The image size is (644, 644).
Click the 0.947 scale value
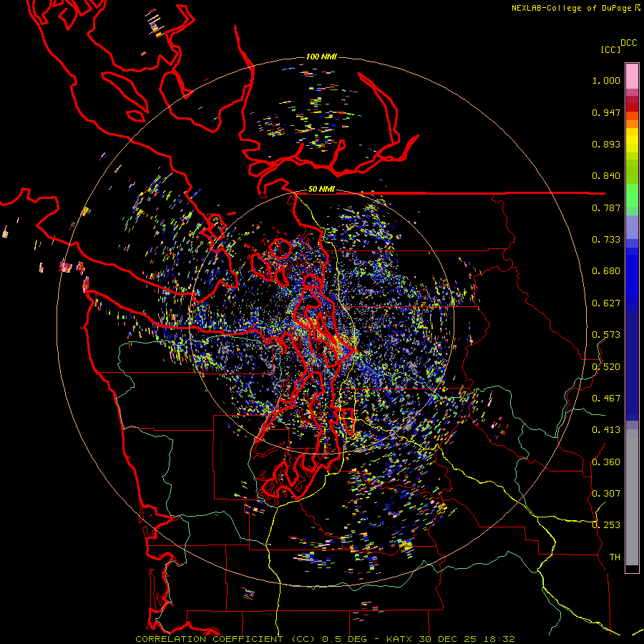pyautogui.click(x=606, y=112)
